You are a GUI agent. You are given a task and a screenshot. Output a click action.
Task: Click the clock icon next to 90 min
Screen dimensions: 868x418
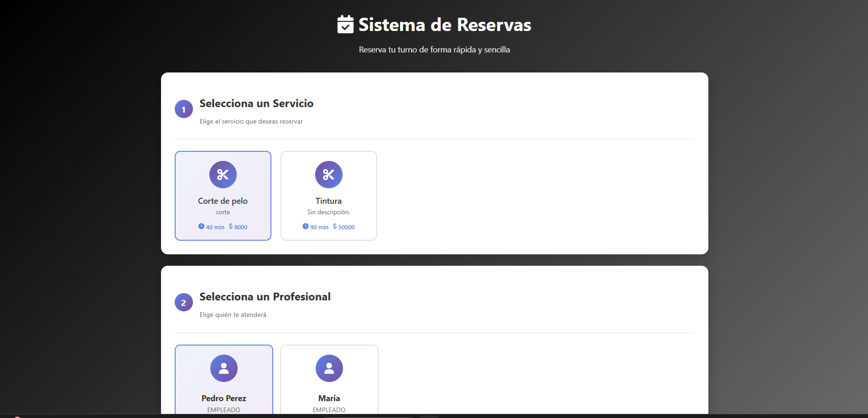pos(306,226)
